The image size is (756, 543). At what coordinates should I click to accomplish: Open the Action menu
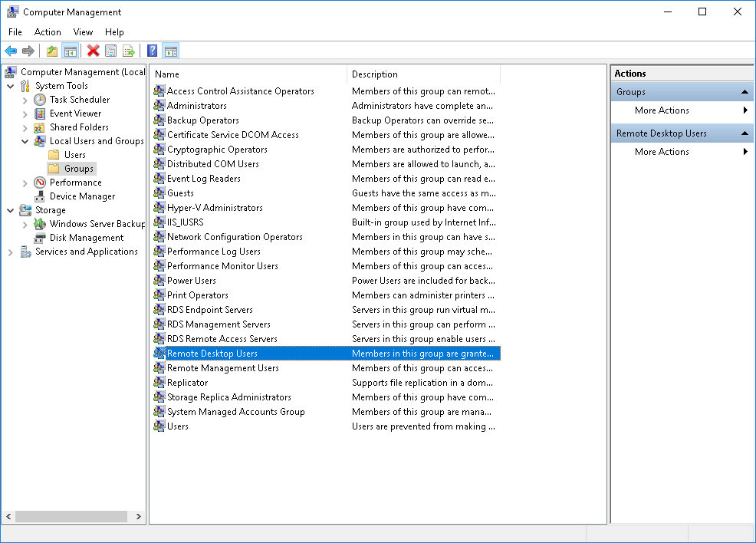48,31
